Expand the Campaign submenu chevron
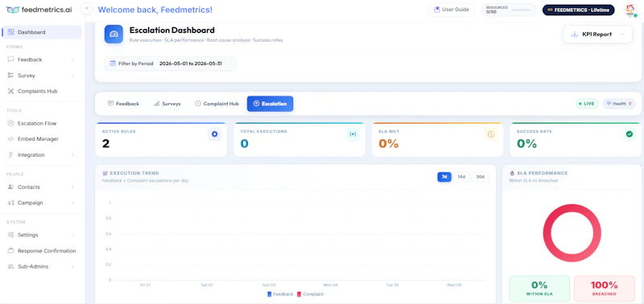Viewport: 644px width, 304px height. pos(72,203)
